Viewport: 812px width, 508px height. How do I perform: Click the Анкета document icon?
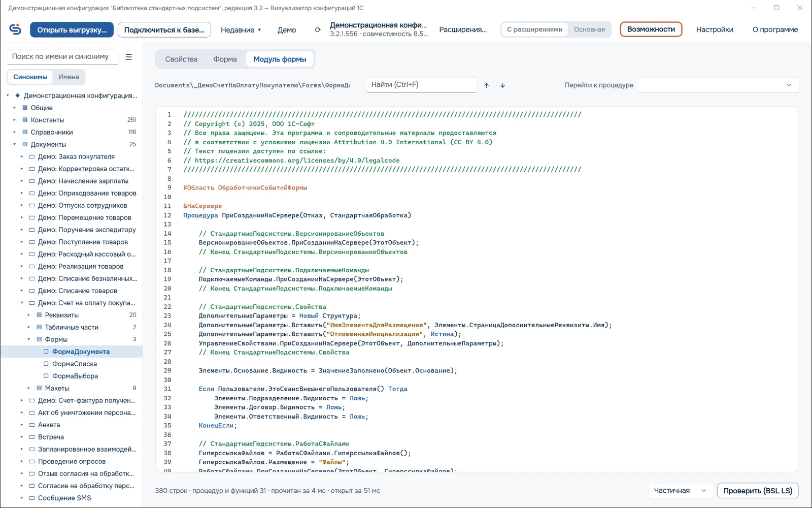32,425
